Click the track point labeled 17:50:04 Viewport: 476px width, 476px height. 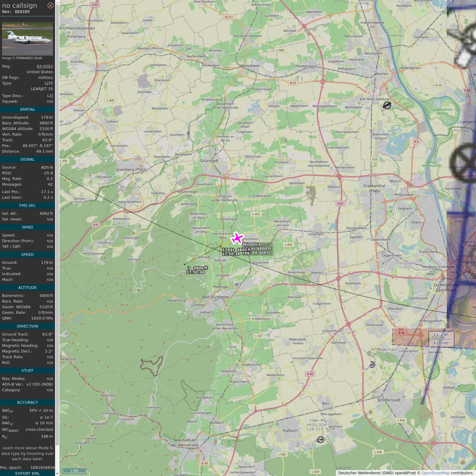(185, 264)
